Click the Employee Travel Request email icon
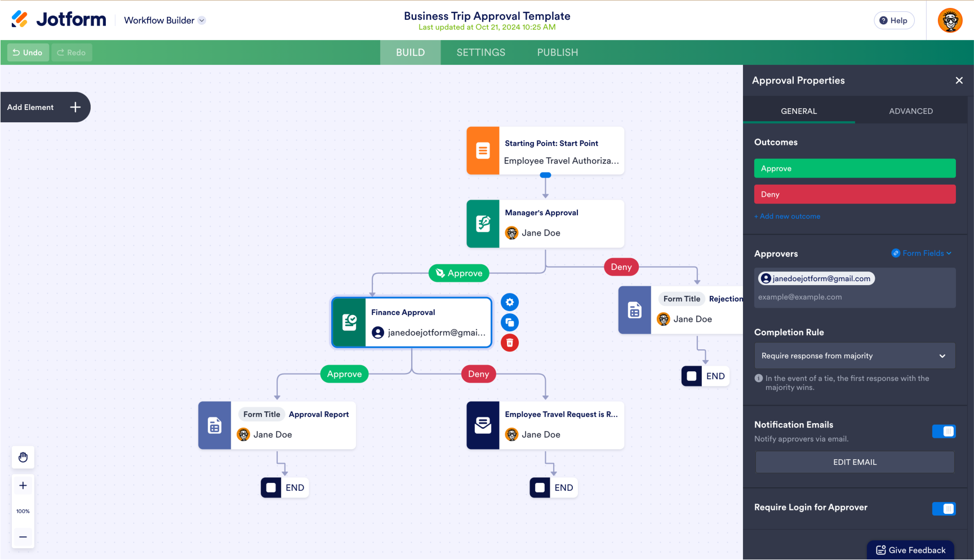The height and width of the screenshot is (560, 974). click(x=483, y=425)
